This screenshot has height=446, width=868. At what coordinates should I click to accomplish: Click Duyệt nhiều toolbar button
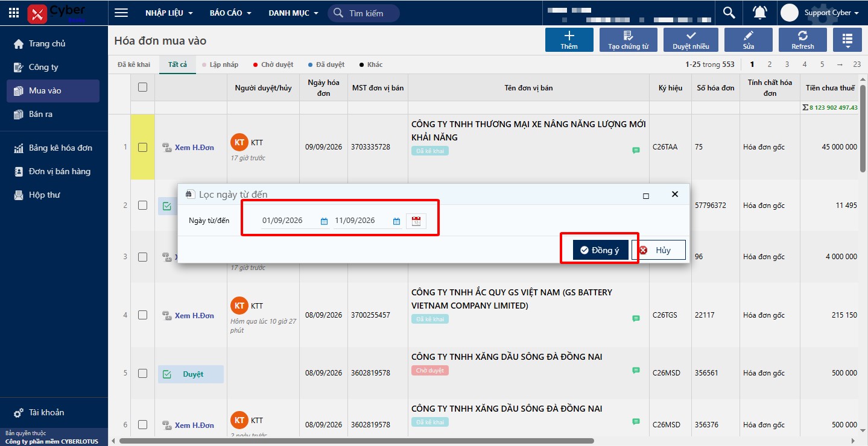[x=691, y=40]
